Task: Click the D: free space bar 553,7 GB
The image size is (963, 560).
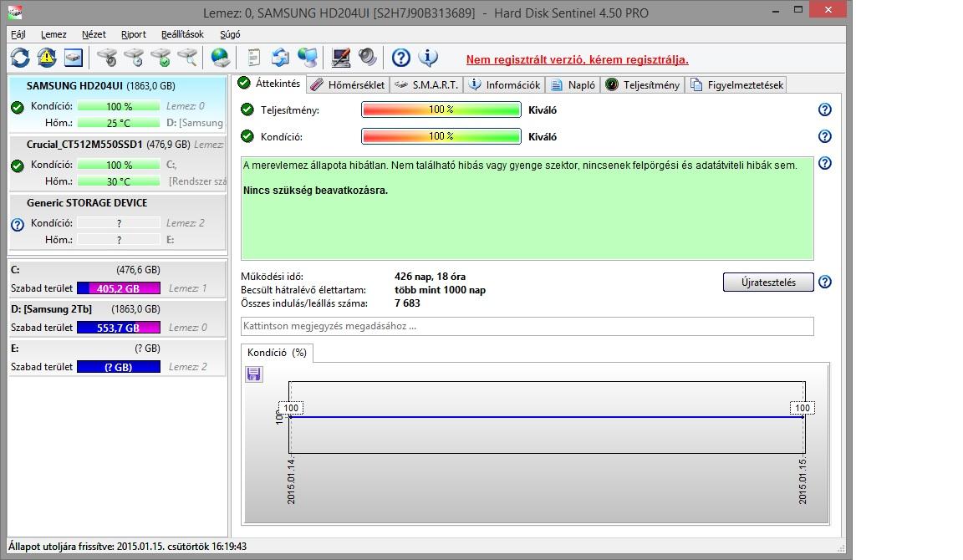Action: coord(119,328)
